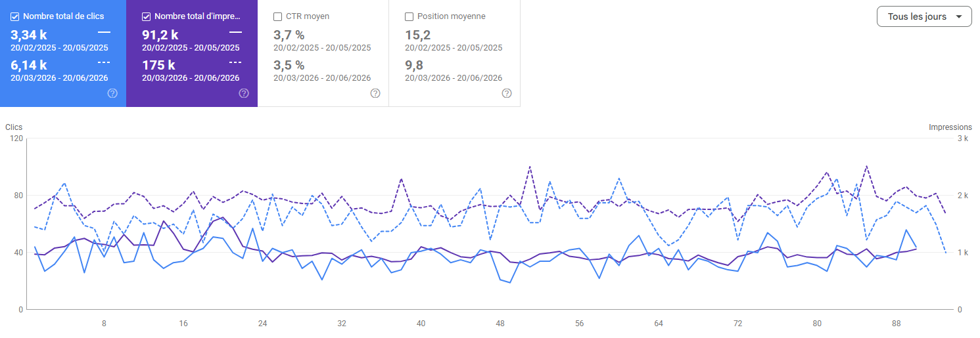
Task: Enable the CTR moyen checkbox
Action: tap(277, 16)
